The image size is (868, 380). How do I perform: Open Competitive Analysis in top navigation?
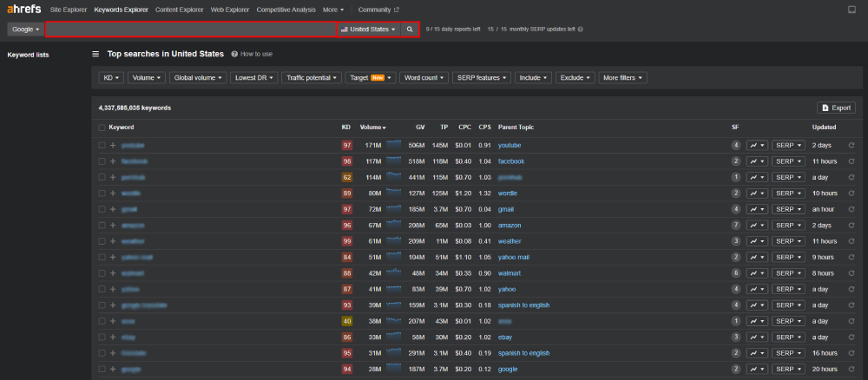(286, 10)
